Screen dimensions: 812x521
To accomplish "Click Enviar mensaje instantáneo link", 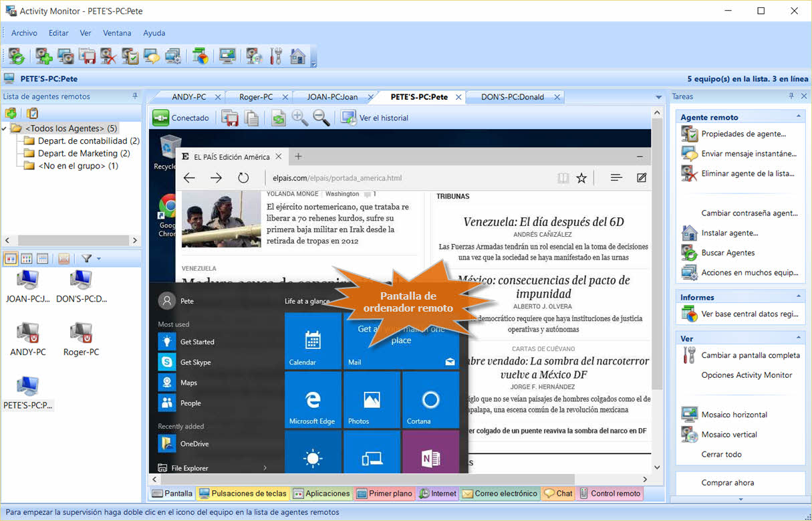I will pyautogui.click(x=749, y=154).
